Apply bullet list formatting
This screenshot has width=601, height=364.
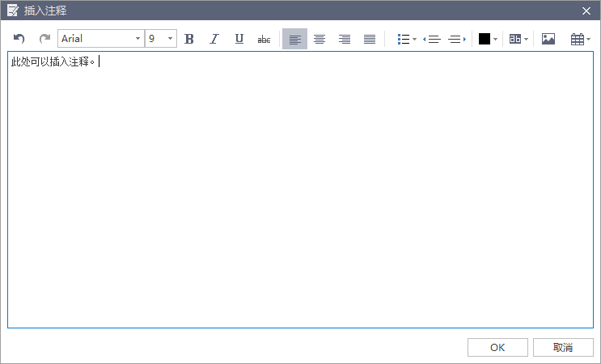404,39
